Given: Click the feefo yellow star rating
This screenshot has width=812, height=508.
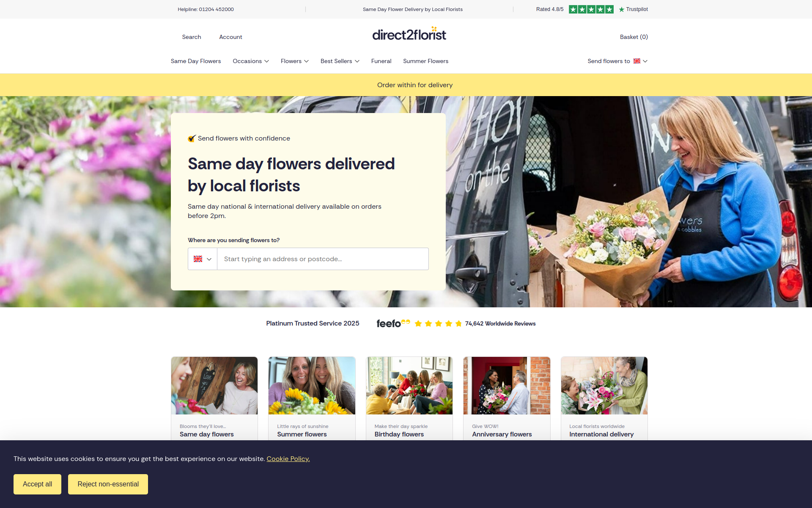Looking at the screenshot, I should pos(438,323).
